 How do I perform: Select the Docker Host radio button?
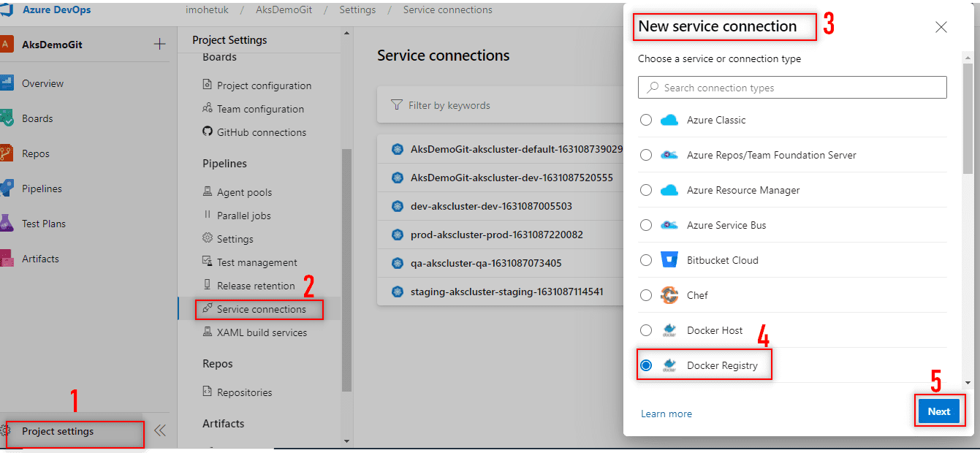pos(646,330)
